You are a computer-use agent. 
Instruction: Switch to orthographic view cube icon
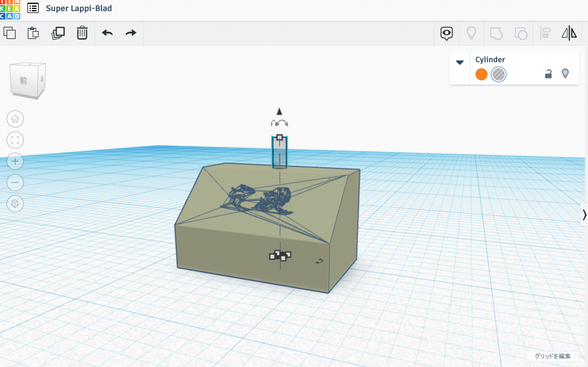[x=15, y=204]
